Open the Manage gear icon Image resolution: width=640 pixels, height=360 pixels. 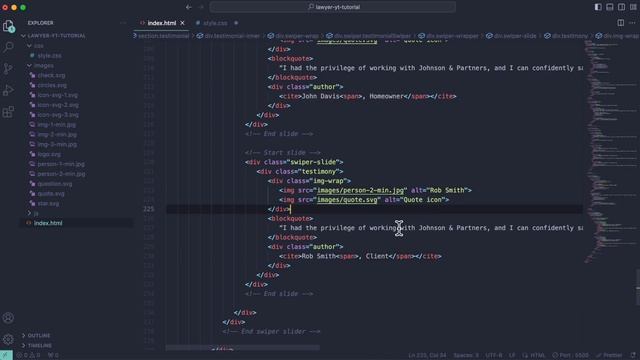pyautogui.click(x=8, y=339)
